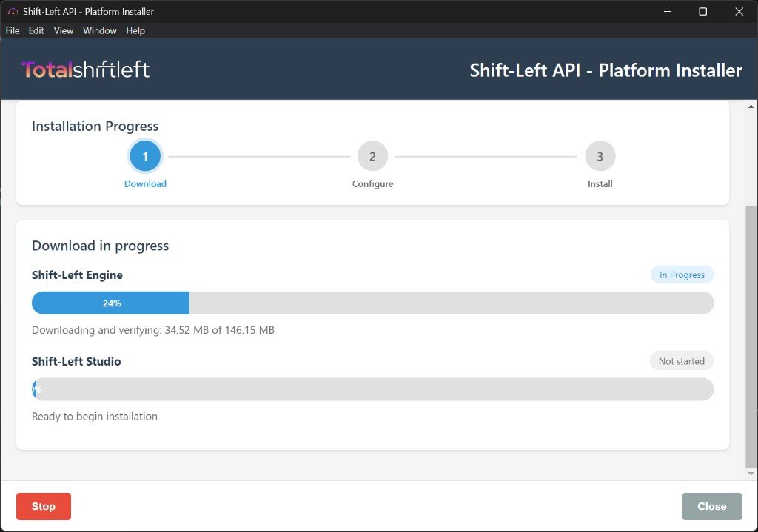The height and width of the screenshot is (532, 758).
Task: Open the Window menu
Action: coord(99,30)
